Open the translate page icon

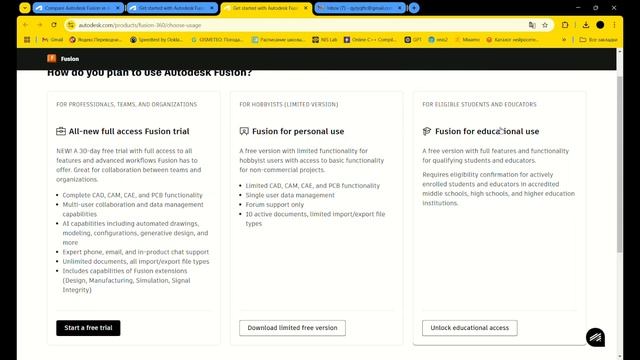pyautogui.click(x=532, y=25)
